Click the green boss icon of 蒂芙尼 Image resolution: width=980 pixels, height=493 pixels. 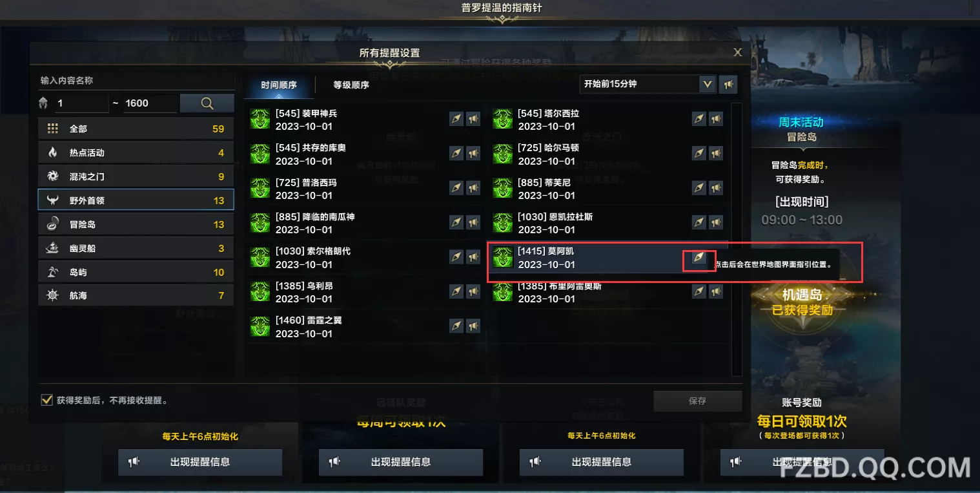coord(502,188)
